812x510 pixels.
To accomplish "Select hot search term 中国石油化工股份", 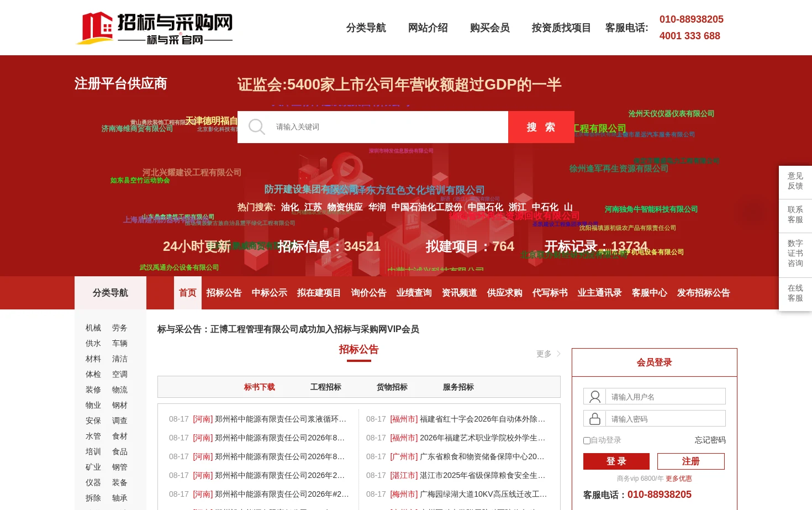I will click(x=427, y=207).
